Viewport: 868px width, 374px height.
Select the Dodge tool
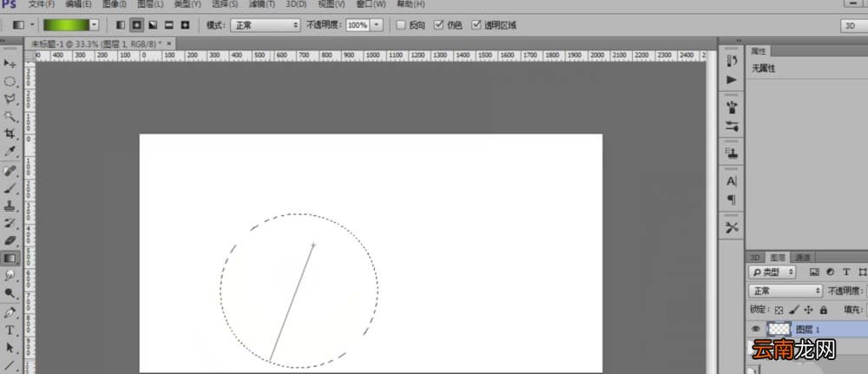(10, 292)
